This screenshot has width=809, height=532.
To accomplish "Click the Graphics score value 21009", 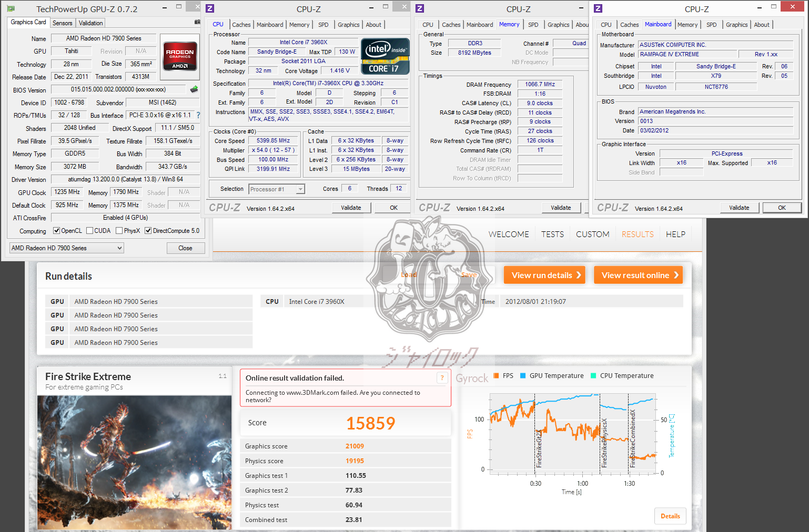I will [x=355, y=446].
